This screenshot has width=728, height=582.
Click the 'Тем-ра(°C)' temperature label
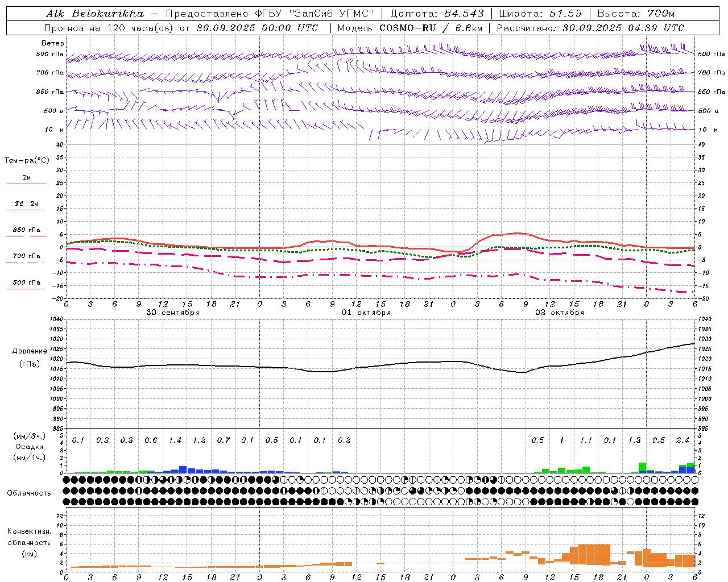(27, 161)
